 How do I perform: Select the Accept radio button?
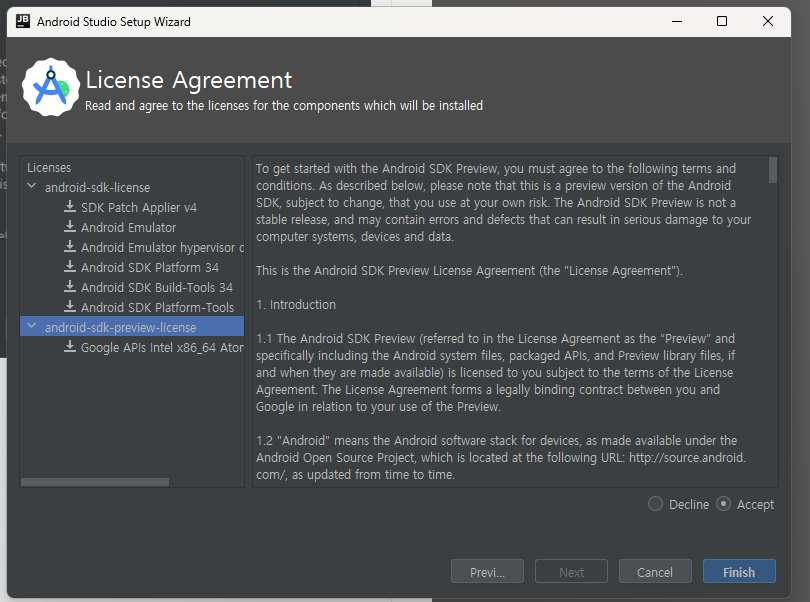pyautogui.click(x=723, y=504)
